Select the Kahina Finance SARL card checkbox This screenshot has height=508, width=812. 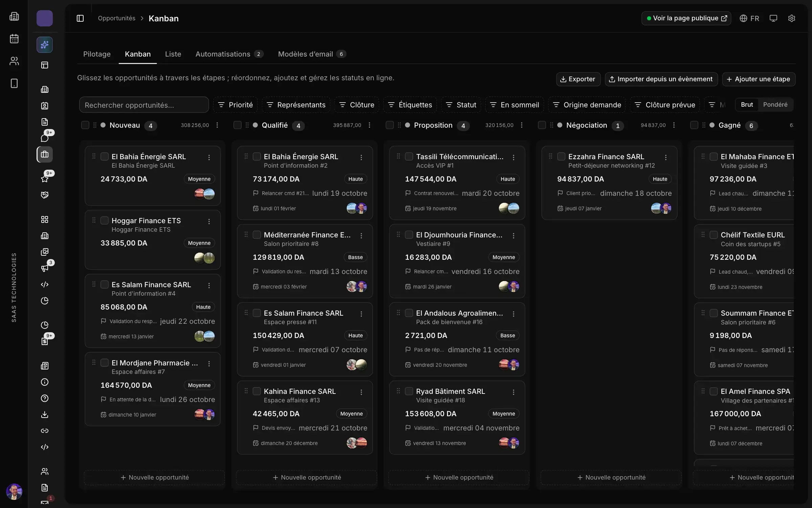pyautogui.click(x=257, y=391)
